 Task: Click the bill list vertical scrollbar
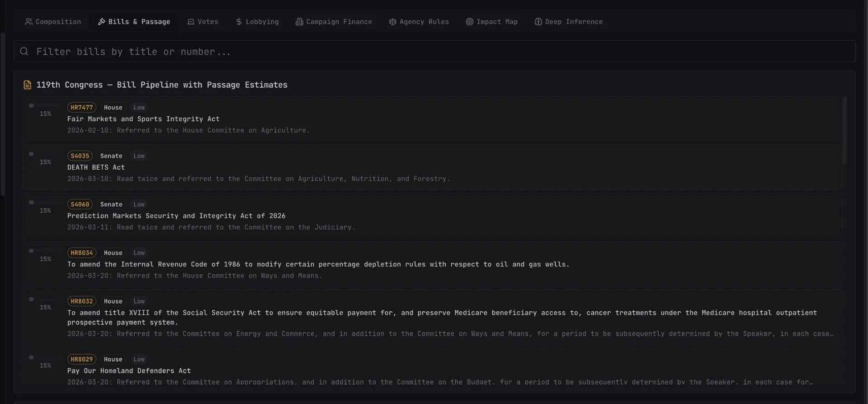pos(844,130)
